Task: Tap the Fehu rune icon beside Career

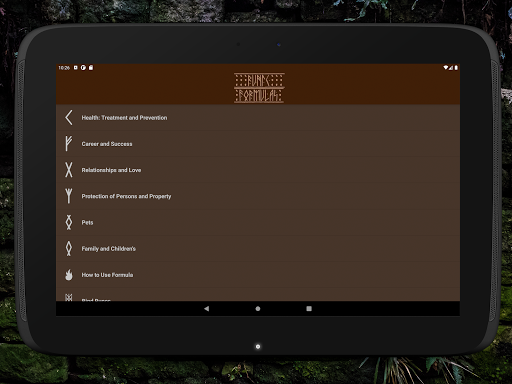Action: click(69, 144)
